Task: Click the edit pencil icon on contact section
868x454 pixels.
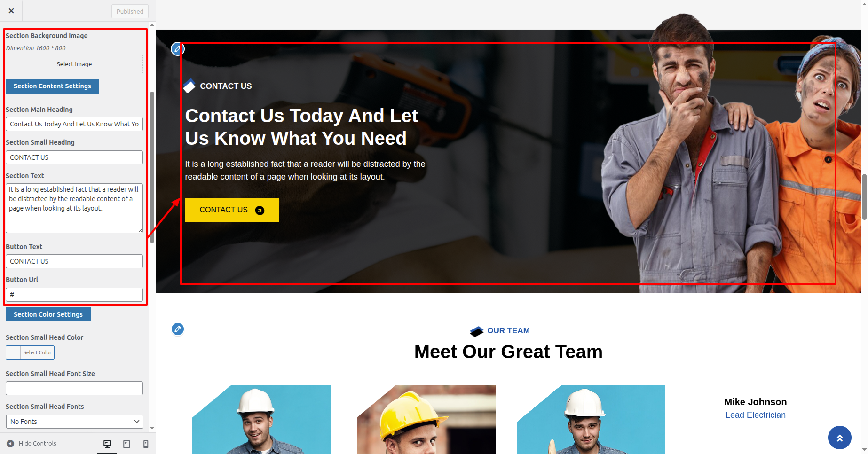Action: click(x=177, y=49)
